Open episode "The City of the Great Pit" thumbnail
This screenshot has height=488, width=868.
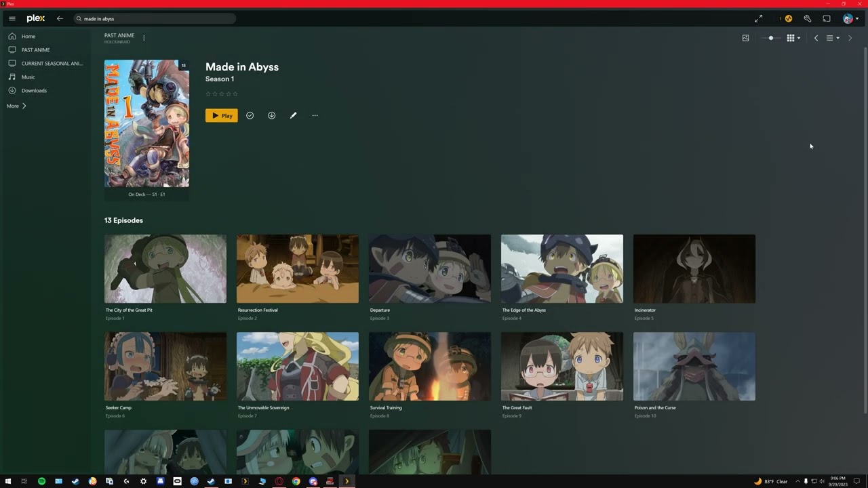[165, 268]
